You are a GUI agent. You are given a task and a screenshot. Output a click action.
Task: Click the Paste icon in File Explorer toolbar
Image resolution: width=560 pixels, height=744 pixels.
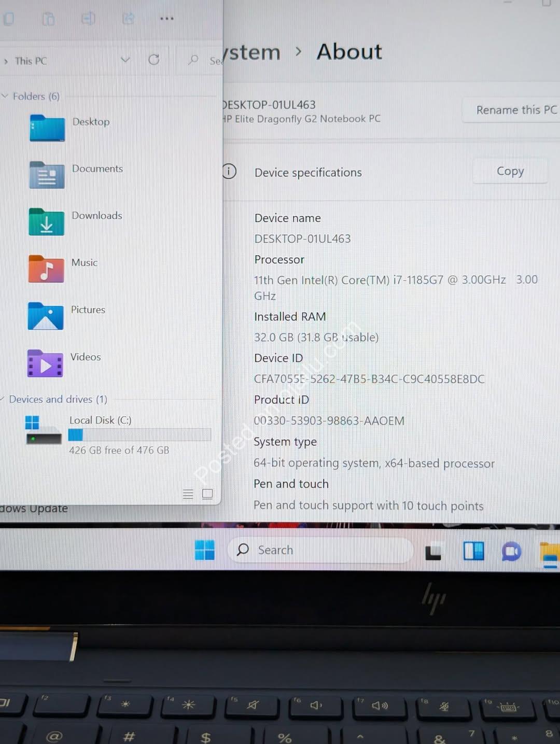(48, 19)
